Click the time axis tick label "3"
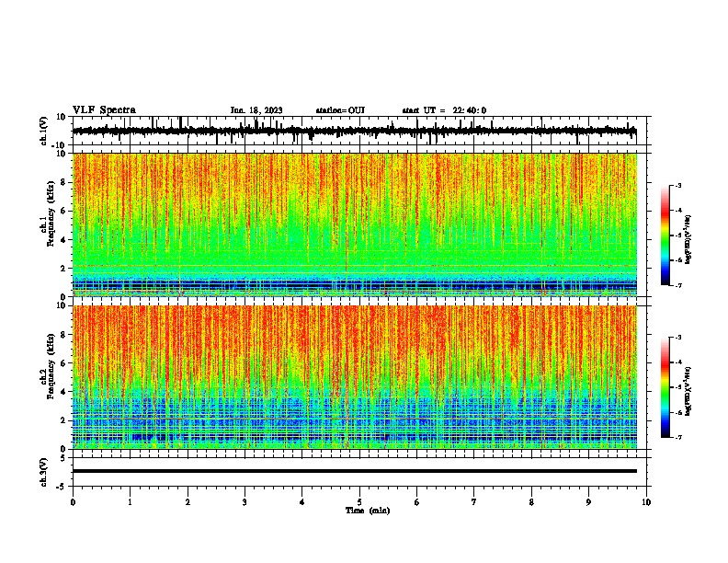The width and height of the screenshot is (728, 563). (245, 502)
